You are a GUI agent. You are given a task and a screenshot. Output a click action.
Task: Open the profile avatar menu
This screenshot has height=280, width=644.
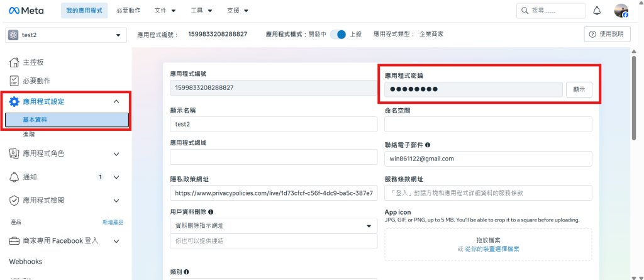[x=621, y=11]
